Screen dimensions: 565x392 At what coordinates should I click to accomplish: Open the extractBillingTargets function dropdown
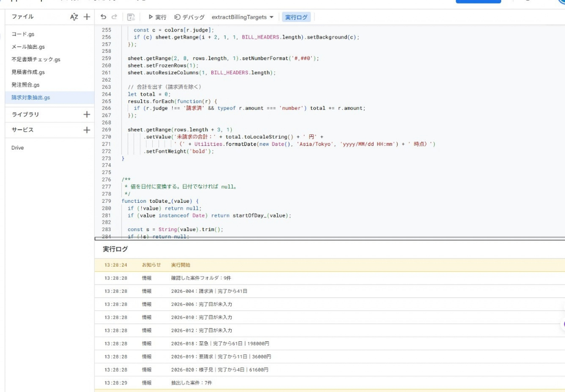coord(243,17)
